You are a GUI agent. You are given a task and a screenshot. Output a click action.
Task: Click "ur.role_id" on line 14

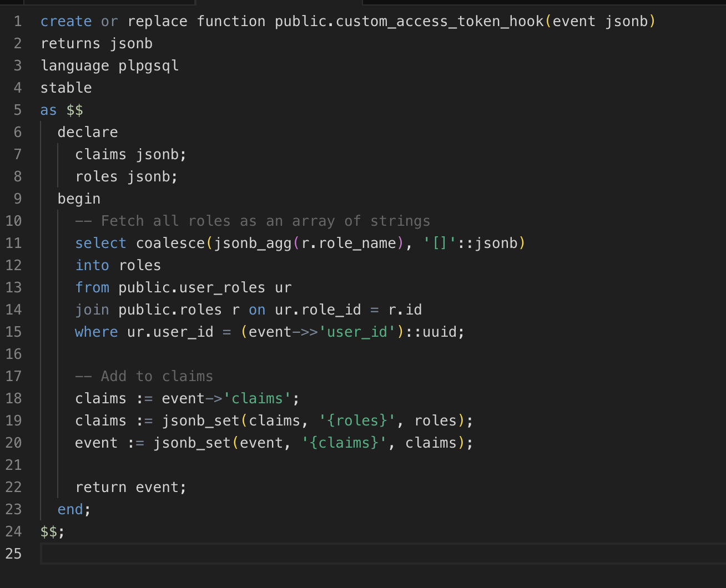[x=318, y=310]
